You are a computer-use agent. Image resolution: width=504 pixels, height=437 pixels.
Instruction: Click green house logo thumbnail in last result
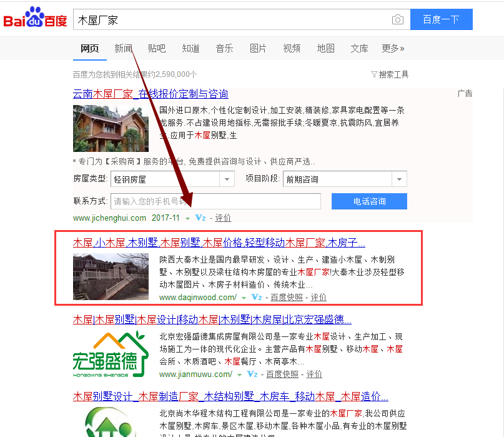[x=111, y=422]
